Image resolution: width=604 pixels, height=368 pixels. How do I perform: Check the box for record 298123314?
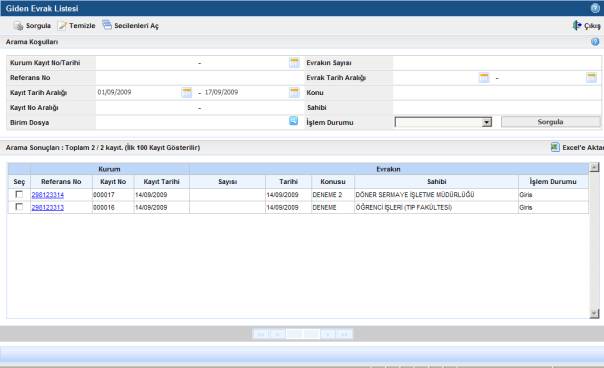(x=19, y=194)
